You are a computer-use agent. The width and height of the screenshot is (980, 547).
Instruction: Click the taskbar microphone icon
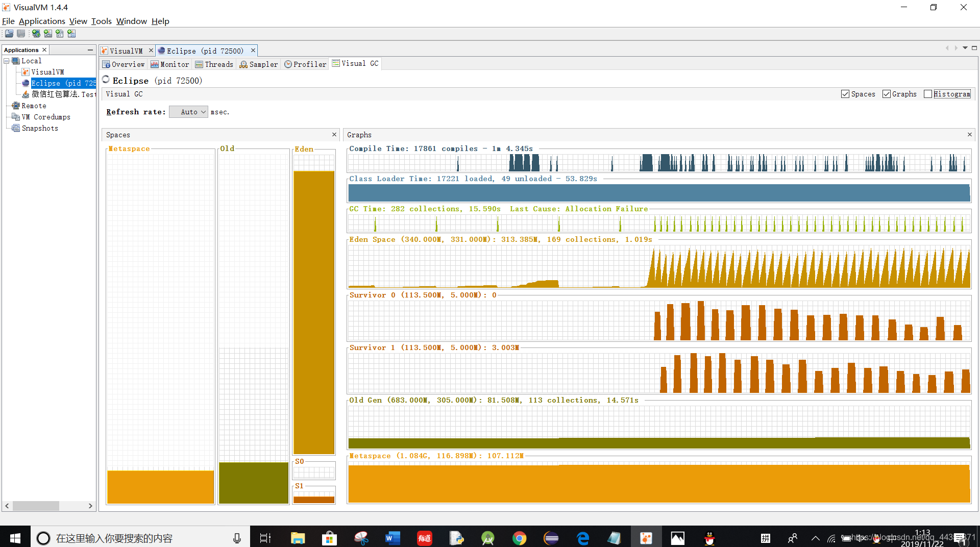pos(237,538)
